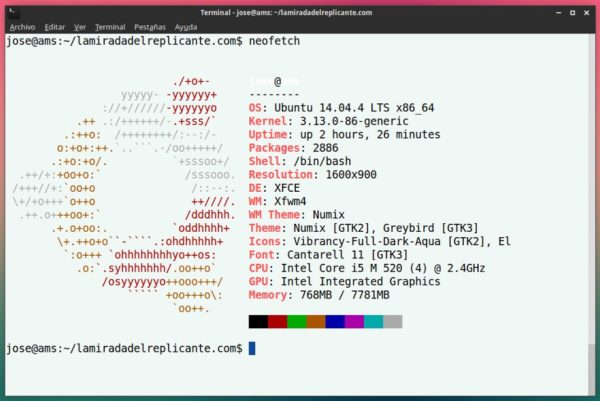Click the gray color block
The height and width of the screenshot is (401, 600).
click(x=393, y=321)
